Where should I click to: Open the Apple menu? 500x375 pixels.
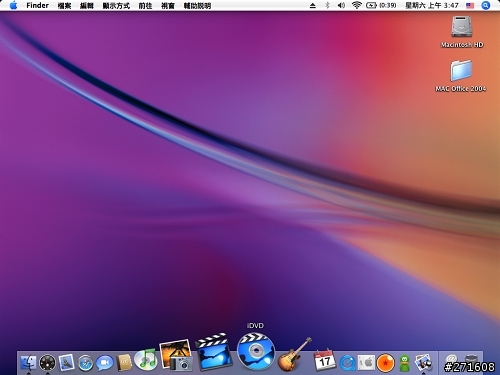(13, 5)
